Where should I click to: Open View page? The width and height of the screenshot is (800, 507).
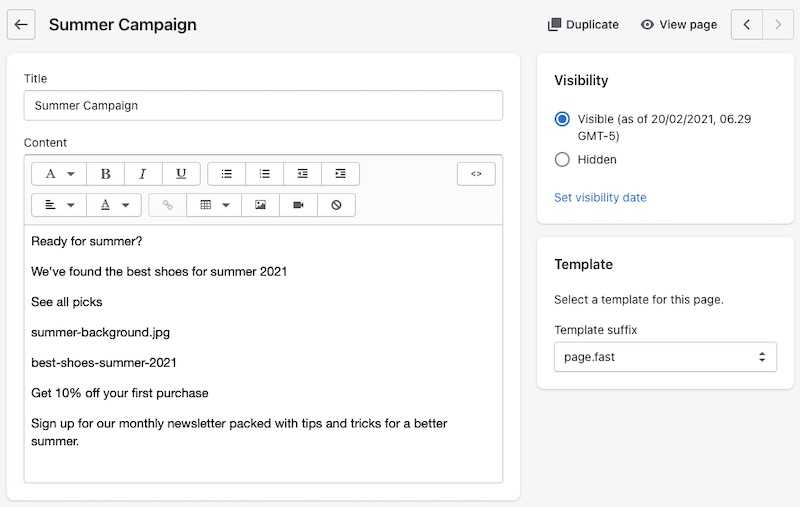(679, 25)
